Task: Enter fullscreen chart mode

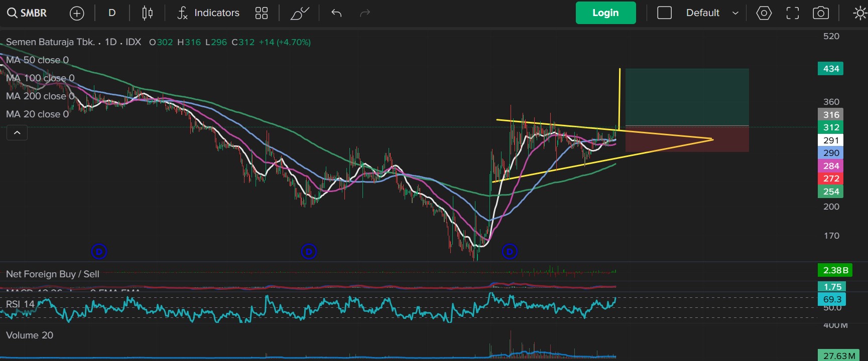Action: [x=792, y=13]
